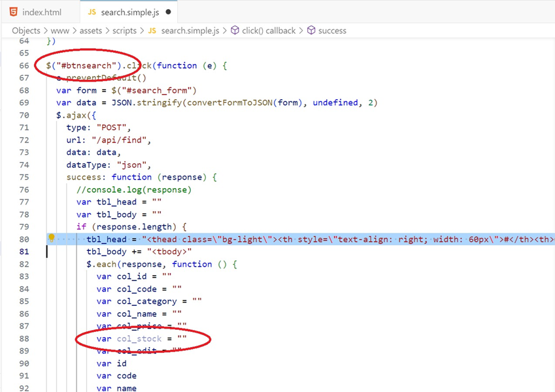Open the scripts breadcrumb segment
This screenshot has width=555, height=392.
pyautogui.click(x=124, y=31)
